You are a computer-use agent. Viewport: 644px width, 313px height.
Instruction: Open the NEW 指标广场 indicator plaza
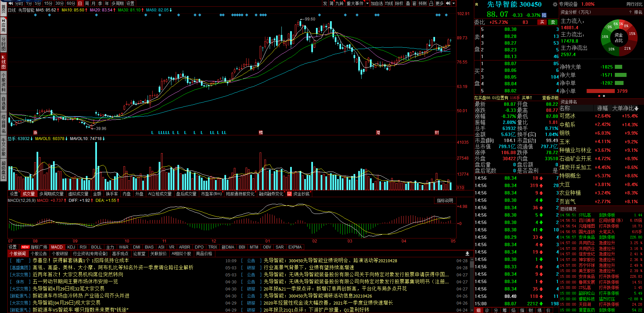pyautogui.click(x=34, y=247)
